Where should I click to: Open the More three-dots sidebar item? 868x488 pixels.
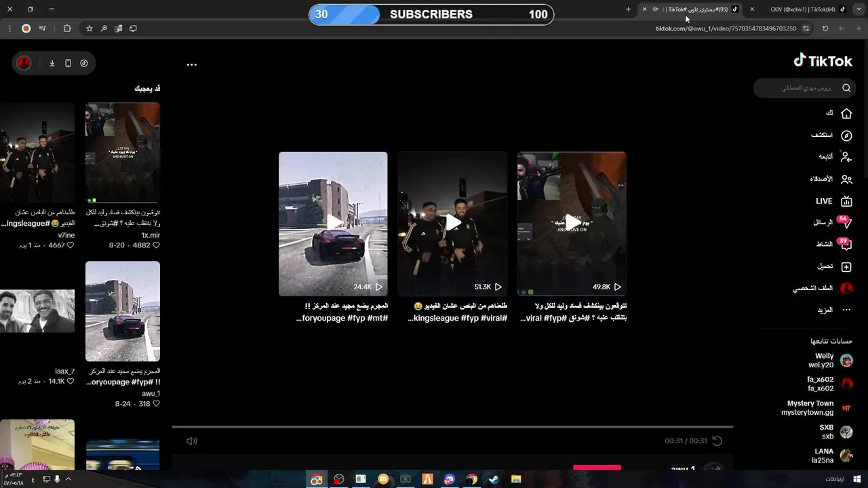click(846, 310)
